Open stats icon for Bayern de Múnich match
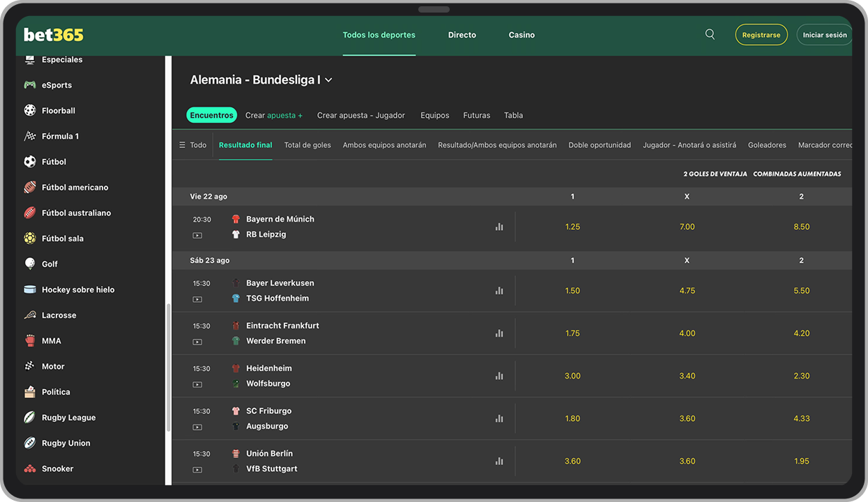This screenshot has height=502, width=868. [499, 227]
